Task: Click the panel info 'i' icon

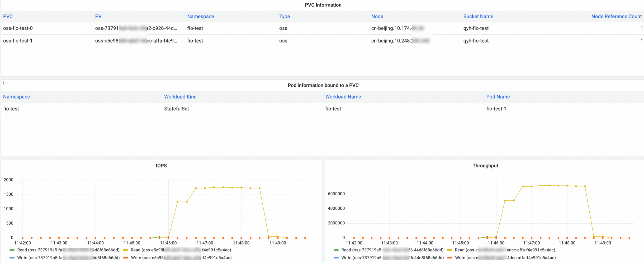Action: point(4,83)
